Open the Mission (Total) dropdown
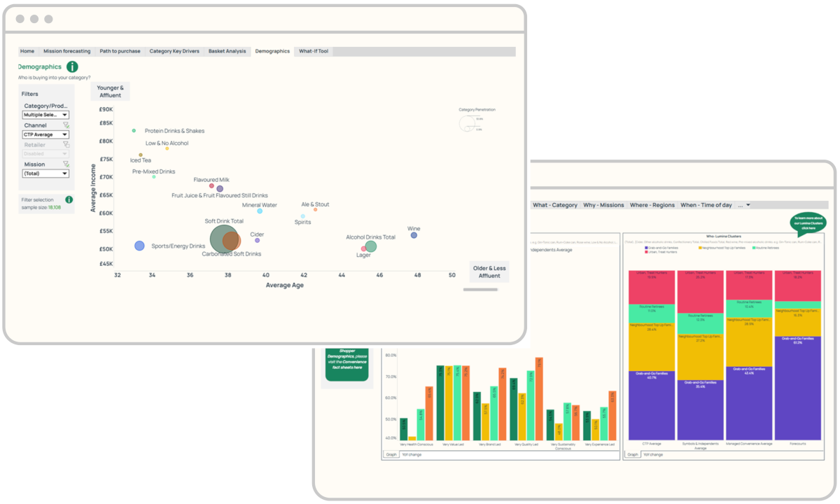Screen dimensions: 840x504 tap(46, 173)
